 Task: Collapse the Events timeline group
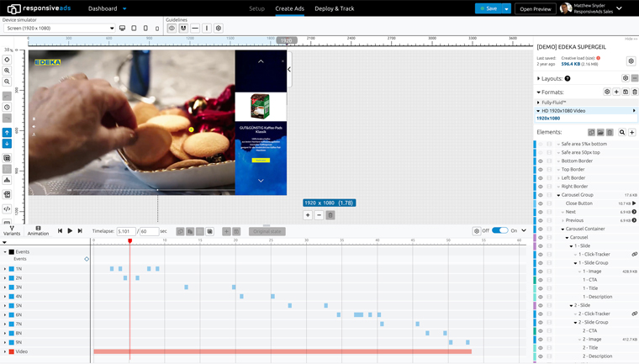click(5, 252)
